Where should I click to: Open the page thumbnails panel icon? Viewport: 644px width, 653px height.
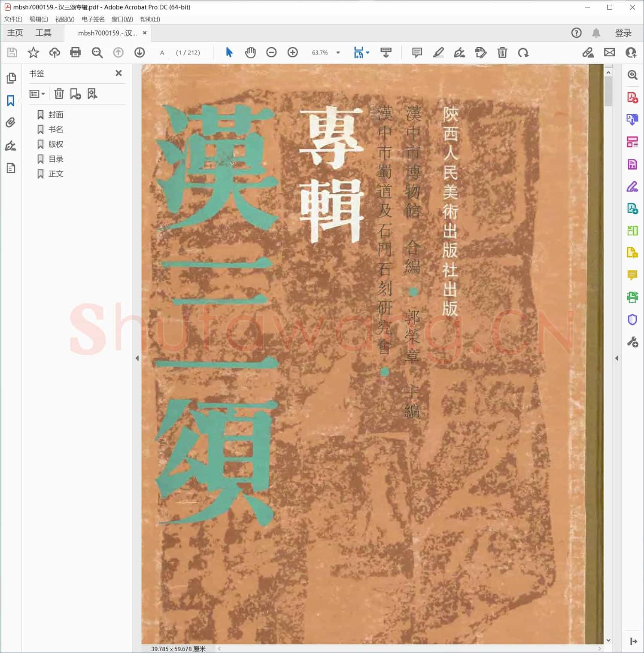pos(11,78)
